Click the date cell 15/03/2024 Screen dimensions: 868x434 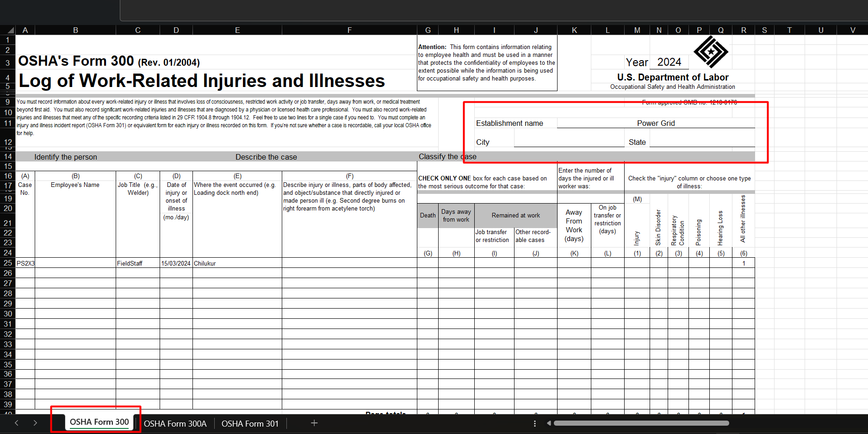[x=176, y=263]
